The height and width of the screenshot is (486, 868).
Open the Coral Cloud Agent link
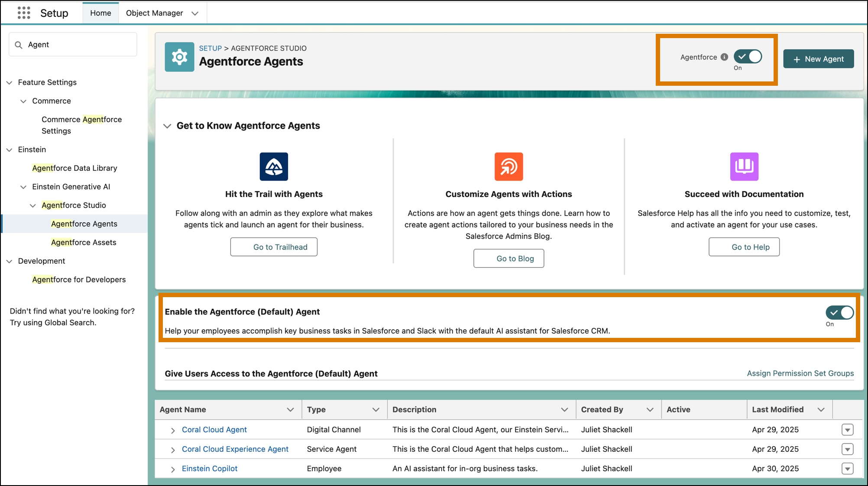[x=214, y=430]
